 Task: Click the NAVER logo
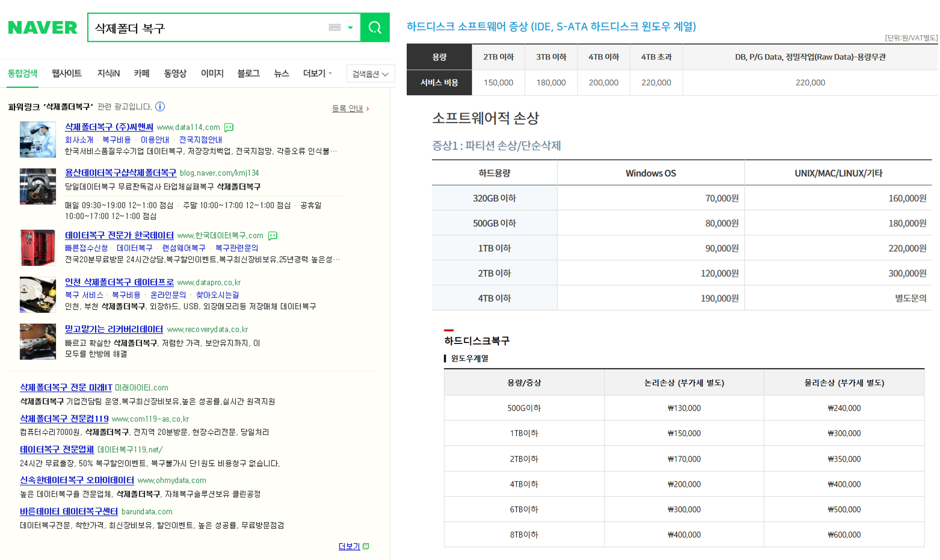pos(43,28)
